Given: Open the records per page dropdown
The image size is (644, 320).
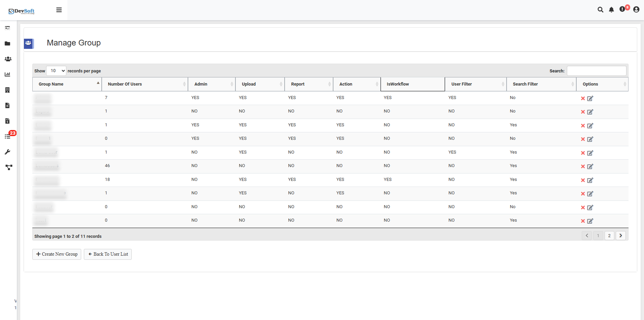Looking at the screenshot, I should [x=56, y=71].
